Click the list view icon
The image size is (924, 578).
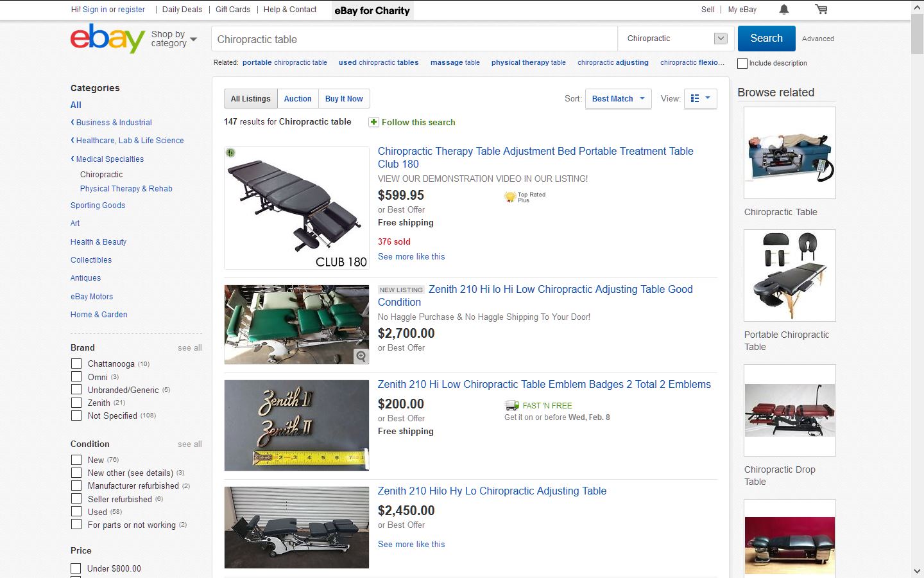695,98
